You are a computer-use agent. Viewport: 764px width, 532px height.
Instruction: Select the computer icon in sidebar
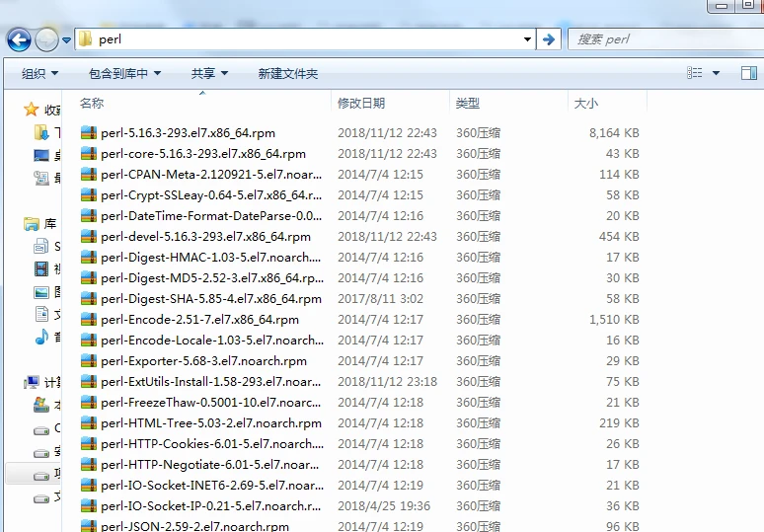pyautogui.click(x=32, y=382)
